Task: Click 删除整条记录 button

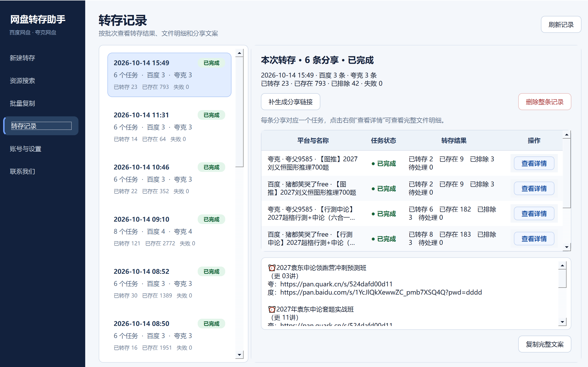Action: point(544,102)
